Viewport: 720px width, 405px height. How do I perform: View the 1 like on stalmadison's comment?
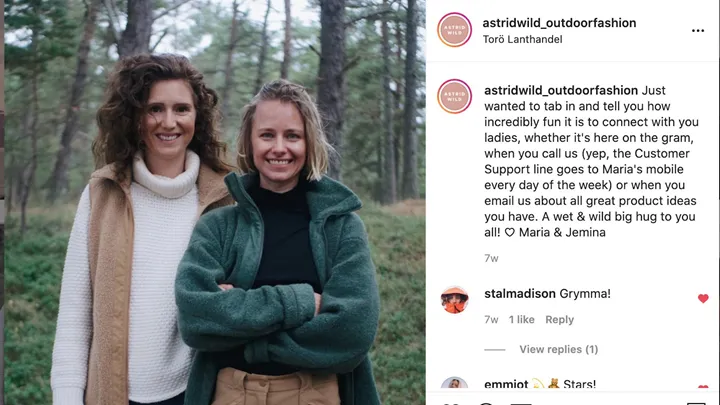tap(521, 320)
